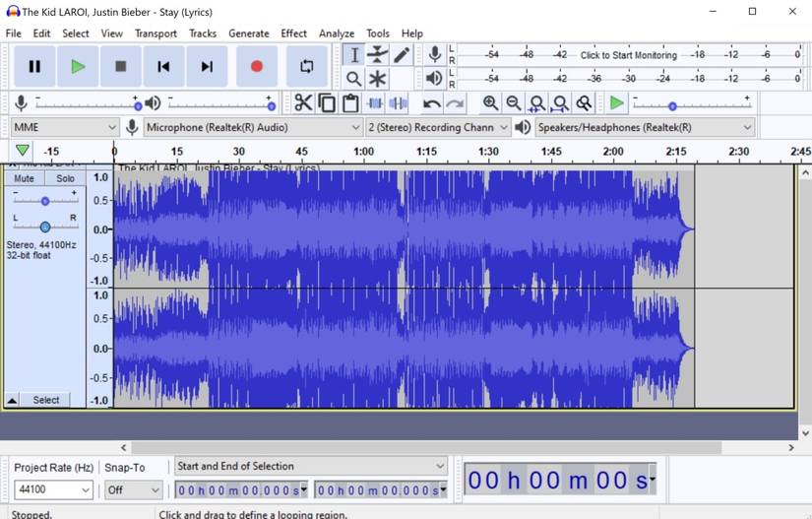Screen dimensions: 812x519
Task: Click the Zoom In icon
Action: (x=490, y=103)
